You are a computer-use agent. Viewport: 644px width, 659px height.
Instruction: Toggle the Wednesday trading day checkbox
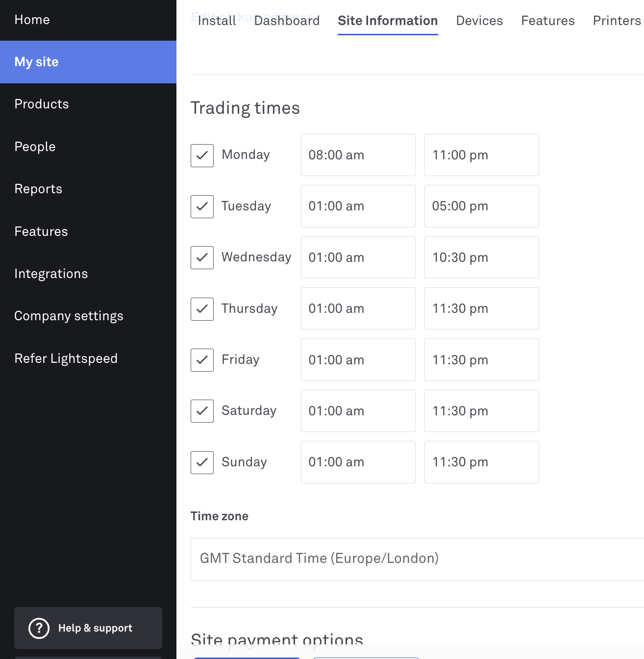[x=202, y=257]
